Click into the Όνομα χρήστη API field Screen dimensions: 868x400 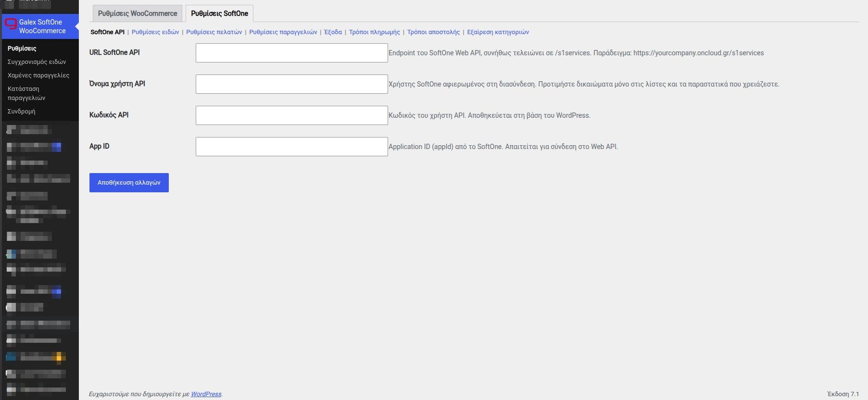click(x=292, y=84)
